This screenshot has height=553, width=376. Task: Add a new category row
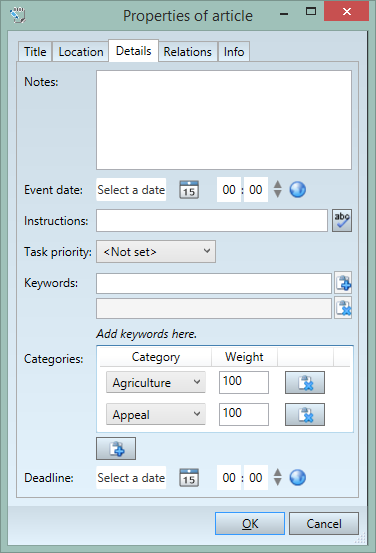click(x=116, y=449)
